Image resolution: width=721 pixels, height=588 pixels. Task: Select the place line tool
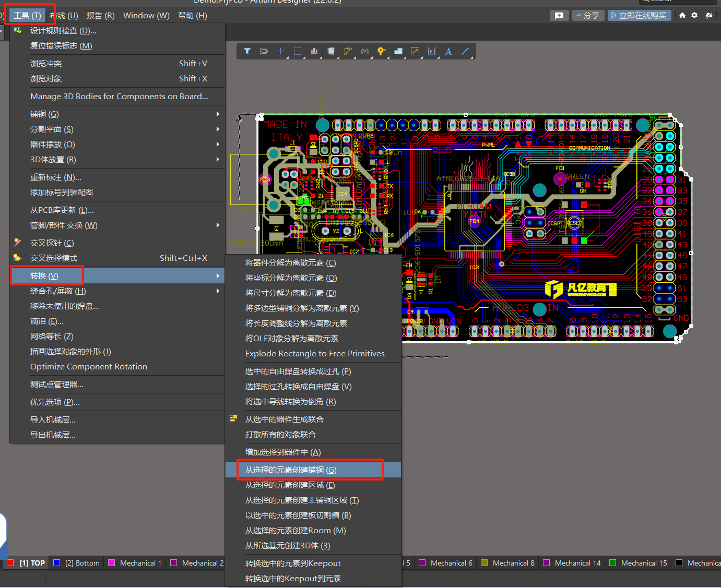465,51
